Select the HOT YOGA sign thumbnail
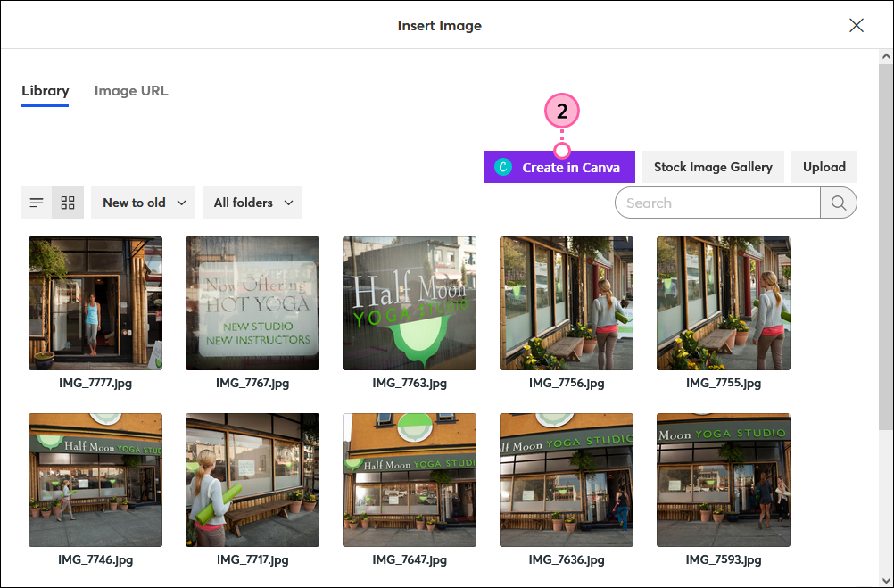 coord(252,303)
